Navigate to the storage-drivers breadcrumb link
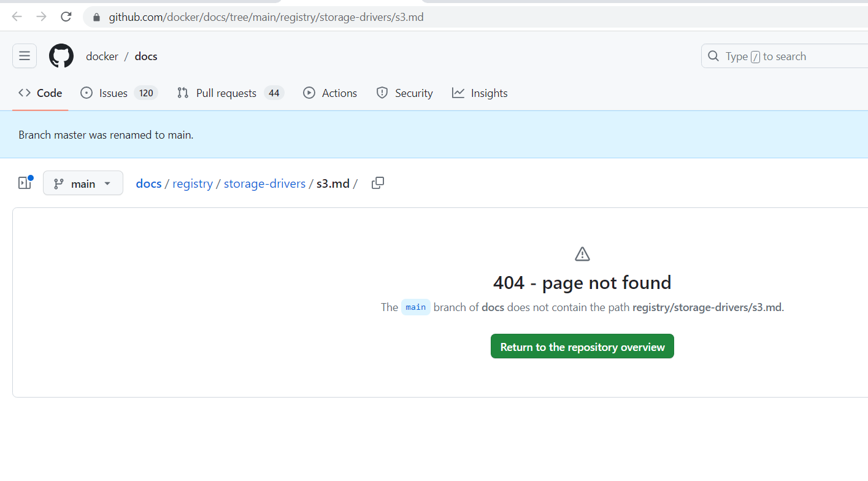 pyautogui.click(x=264, y=183)
